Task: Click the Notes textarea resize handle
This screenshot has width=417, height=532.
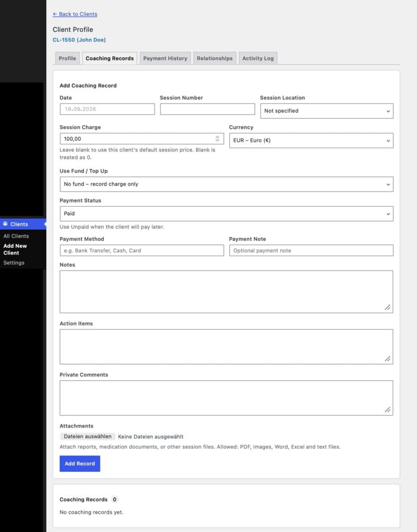Action: (x=387, y=307)
